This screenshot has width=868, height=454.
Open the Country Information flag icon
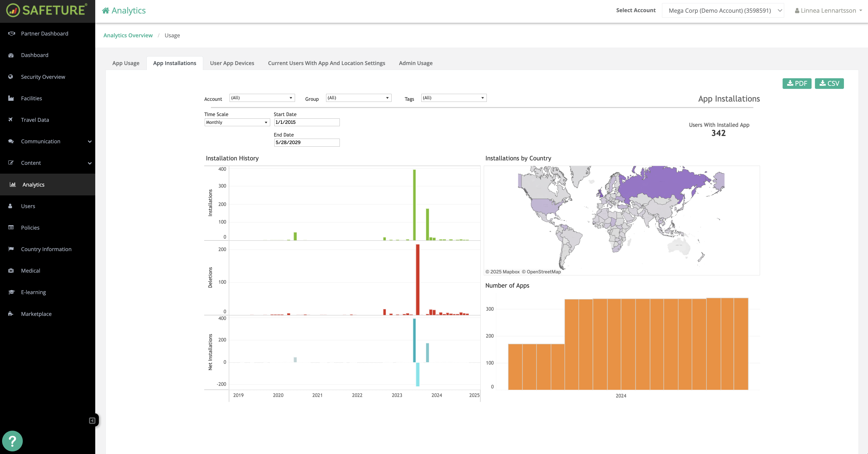(x=11, y=249)
